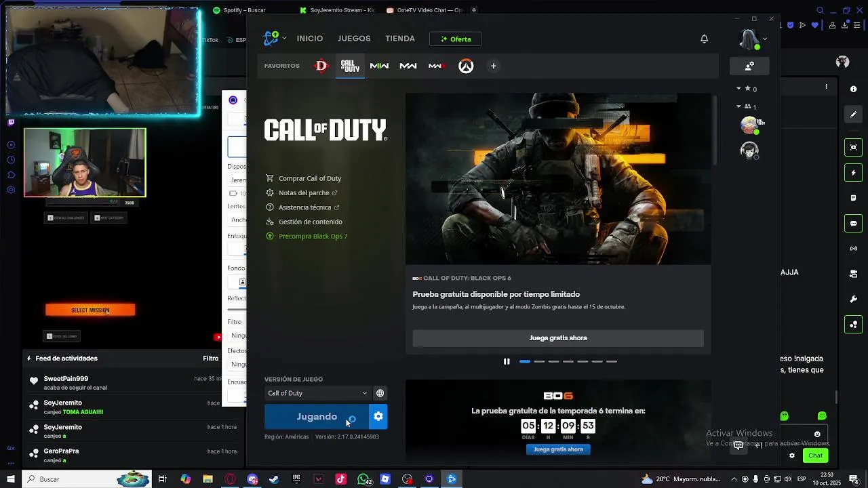Screen dimensions: 868x488
Task: Open the Call of Duty version dropdown
Action: click(x=317, y=393)
